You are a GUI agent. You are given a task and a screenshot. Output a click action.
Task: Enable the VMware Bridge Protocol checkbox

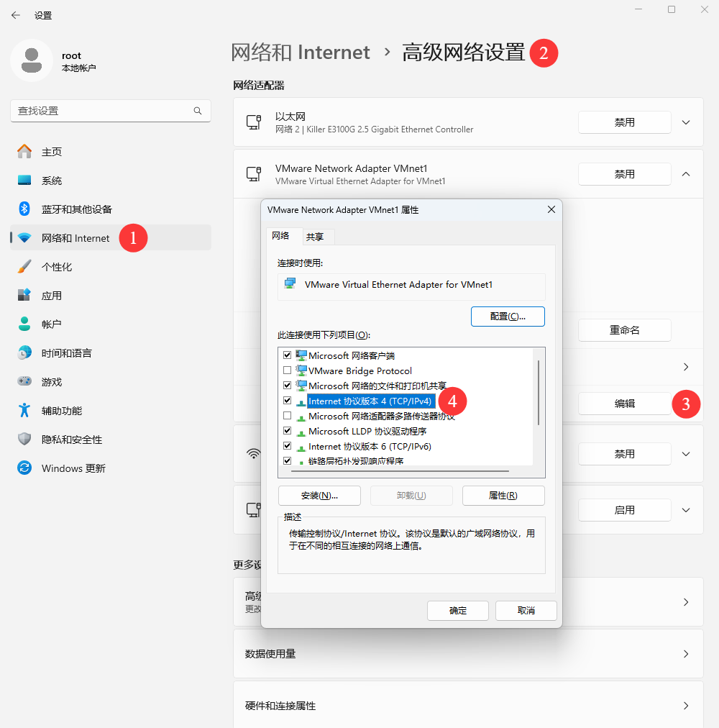pos(288,371)
